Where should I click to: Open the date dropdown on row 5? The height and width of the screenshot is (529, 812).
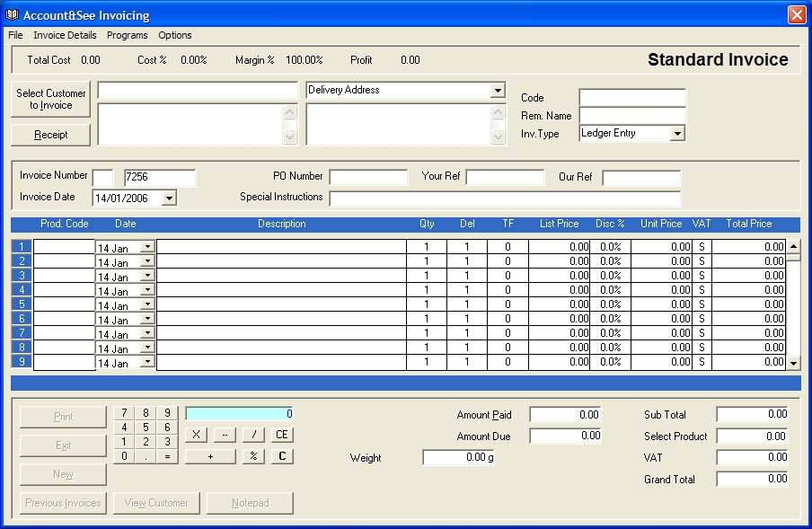147,304
